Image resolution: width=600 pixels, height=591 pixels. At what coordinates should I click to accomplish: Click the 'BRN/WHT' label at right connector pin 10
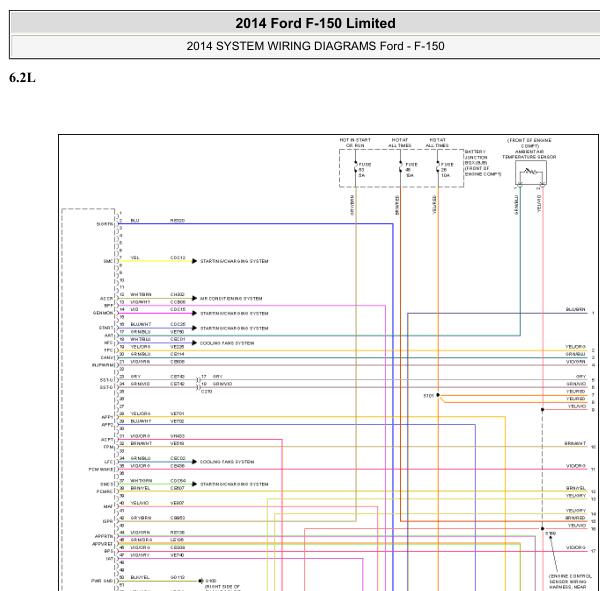(575, 443)
